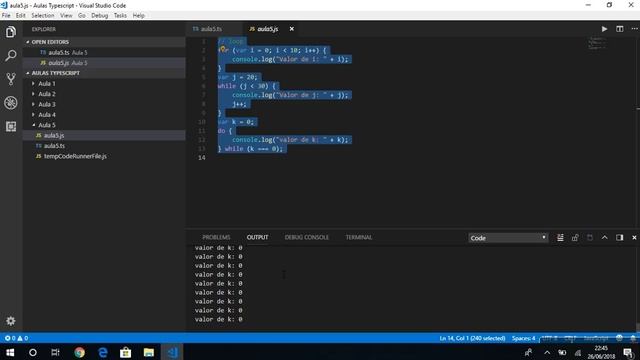
Task: Open the feedback smiley in status bar
Action: [620, 338]
